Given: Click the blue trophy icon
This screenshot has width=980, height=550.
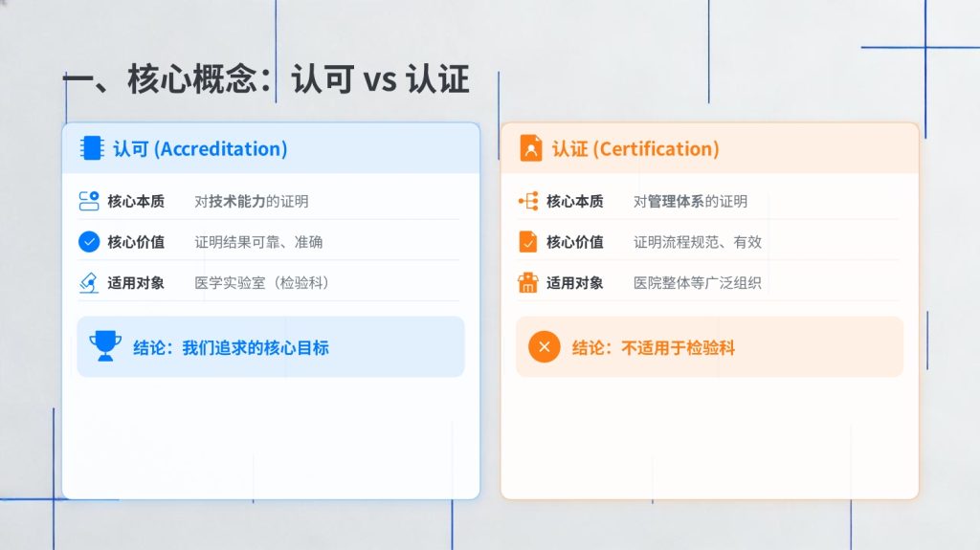Looking at the screenshot, I should [x=105, y=346].
